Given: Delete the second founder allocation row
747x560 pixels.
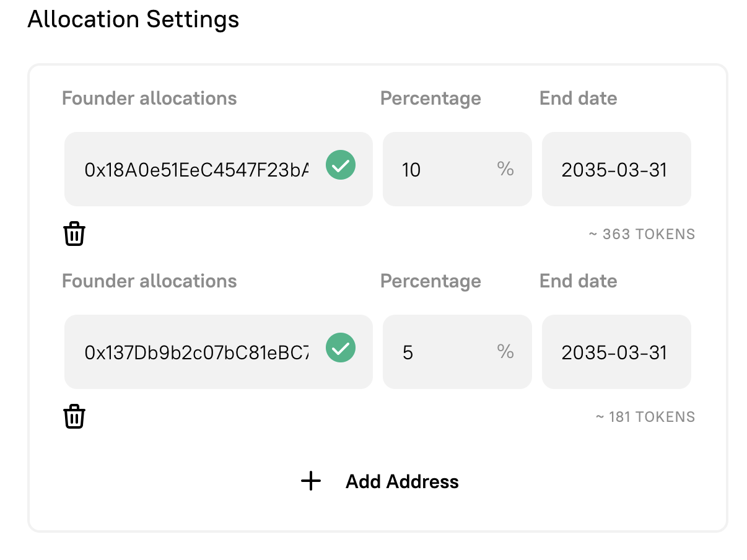Looking at the screenshot, I should click(74, 416).
